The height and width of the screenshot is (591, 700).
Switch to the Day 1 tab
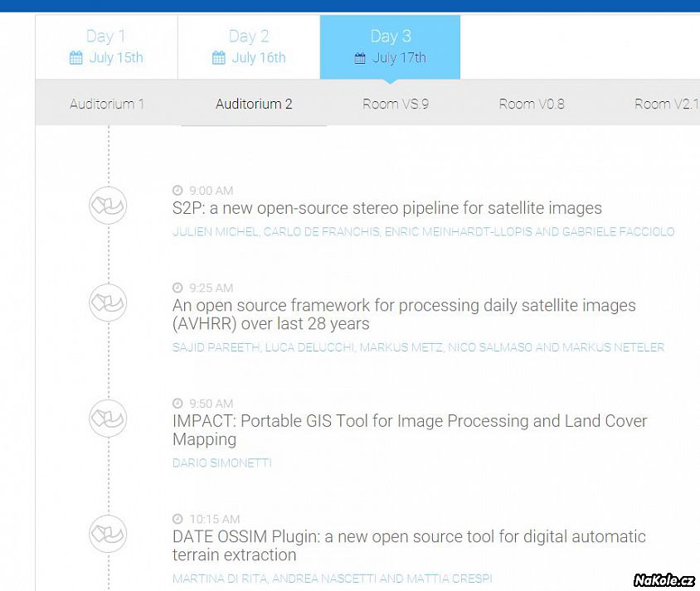pos(106,46)
